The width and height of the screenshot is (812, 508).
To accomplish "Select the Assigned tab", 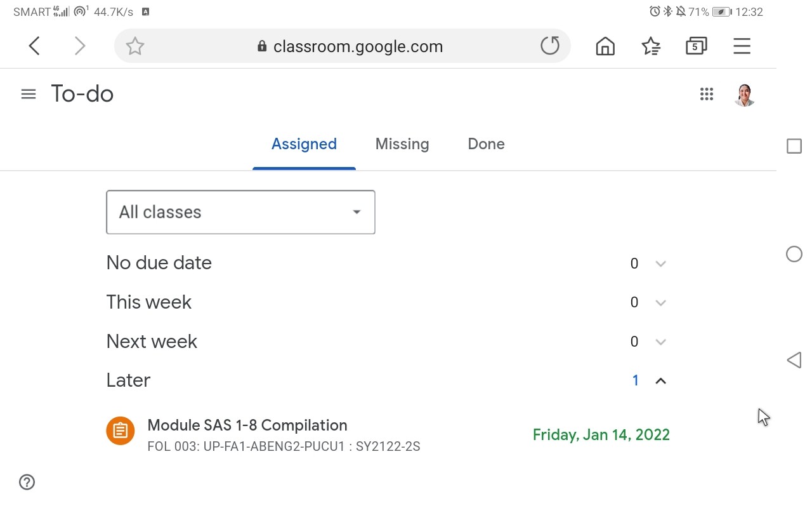I will click(x=304, y=144).
